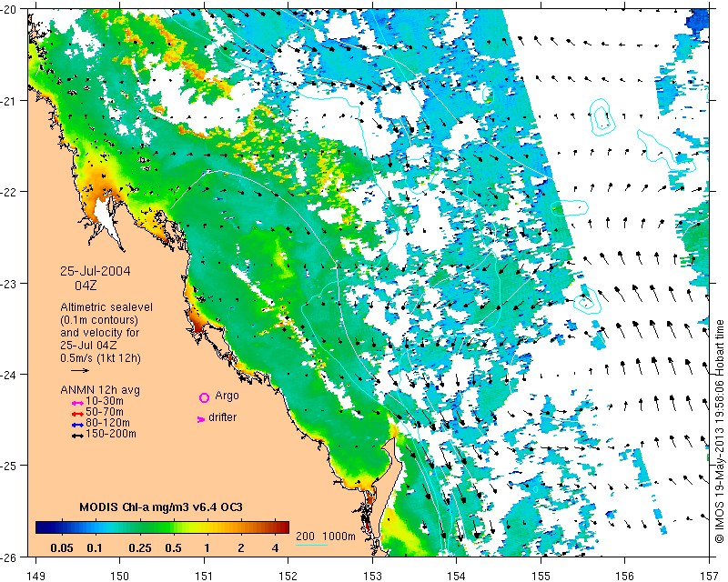The width and height of the screenshot is (728, 582).
Task: Click longitude label 150 on the x-axis
Action: pos(120,576)
